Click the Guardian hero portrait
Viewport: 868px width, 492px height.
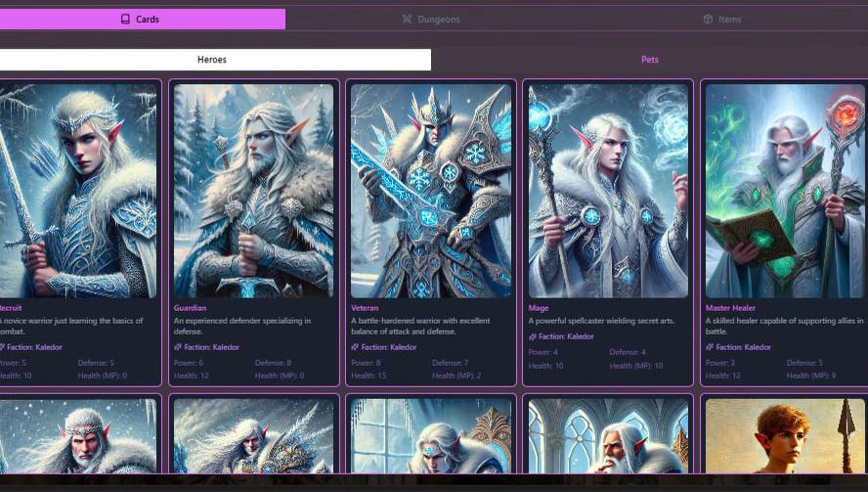[254, 191]
